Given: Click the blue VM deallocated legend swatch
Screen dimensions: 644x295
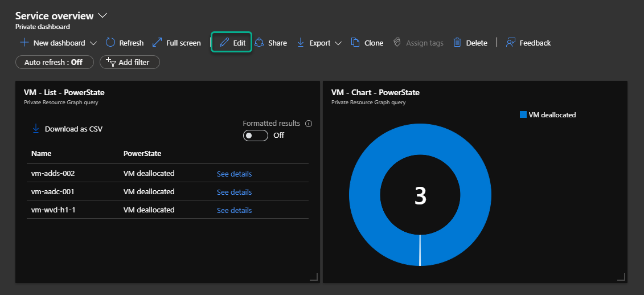Looking at the screenshot, I should tap(523, 114).
